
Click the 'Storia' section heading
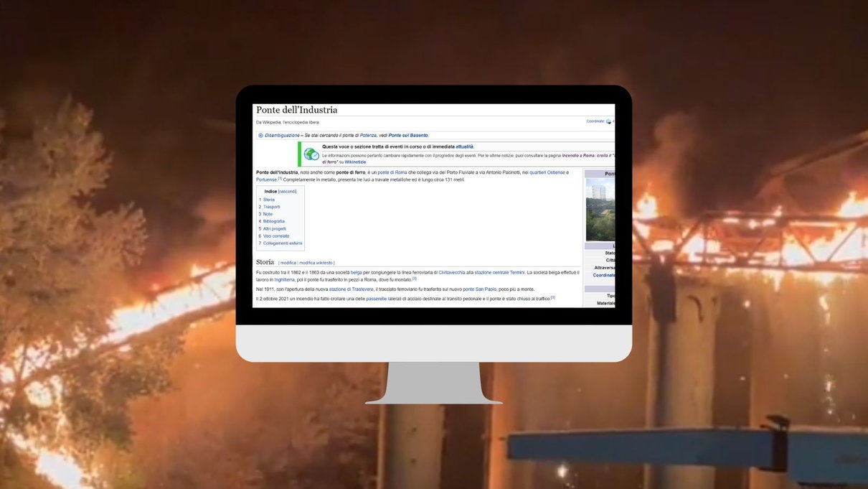[265, 262]
